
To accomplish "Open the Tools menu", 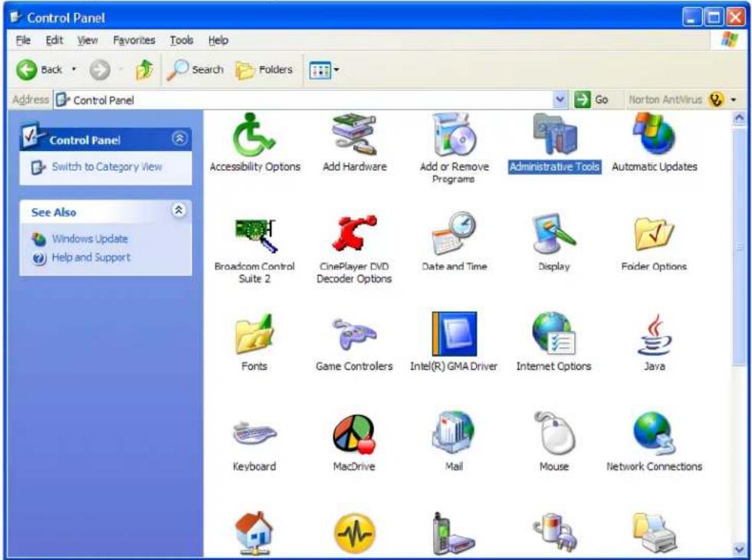I will tap(181, 41).
